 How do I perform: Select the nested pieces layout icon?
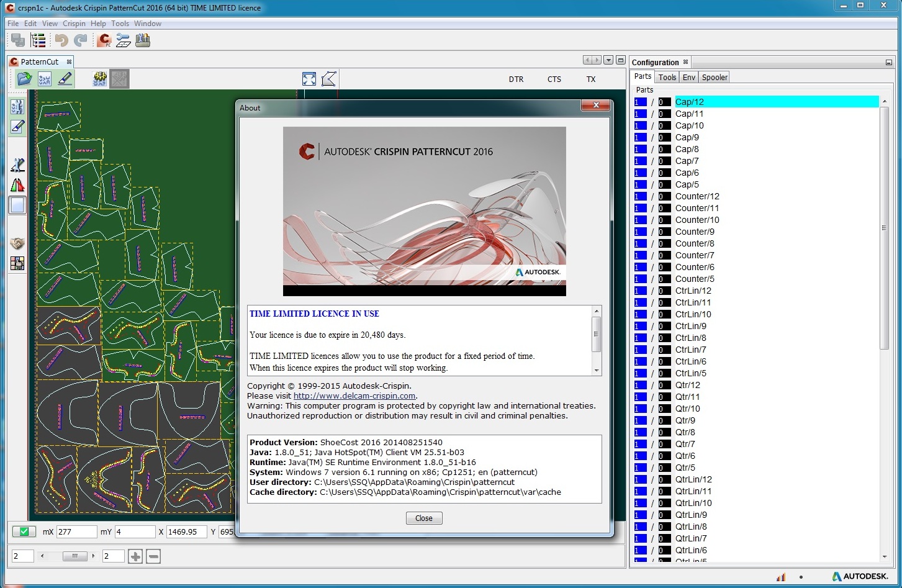[45, 79]
